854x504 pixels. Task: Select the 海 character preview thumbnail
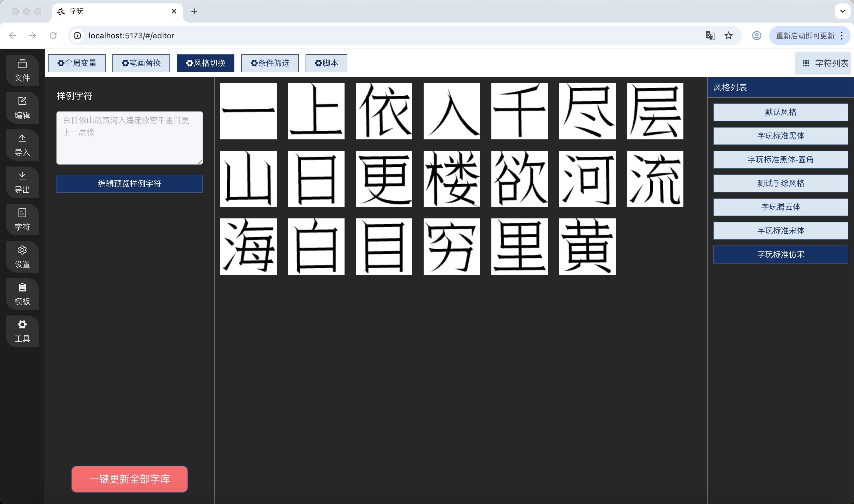(249, 247)
